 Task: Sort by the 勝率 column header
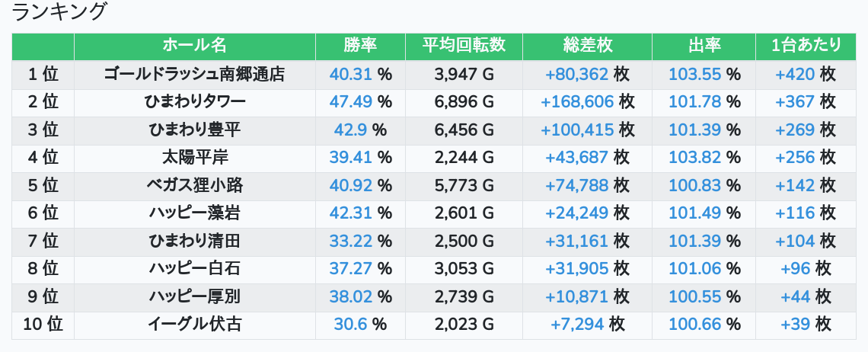click(360, 46)
